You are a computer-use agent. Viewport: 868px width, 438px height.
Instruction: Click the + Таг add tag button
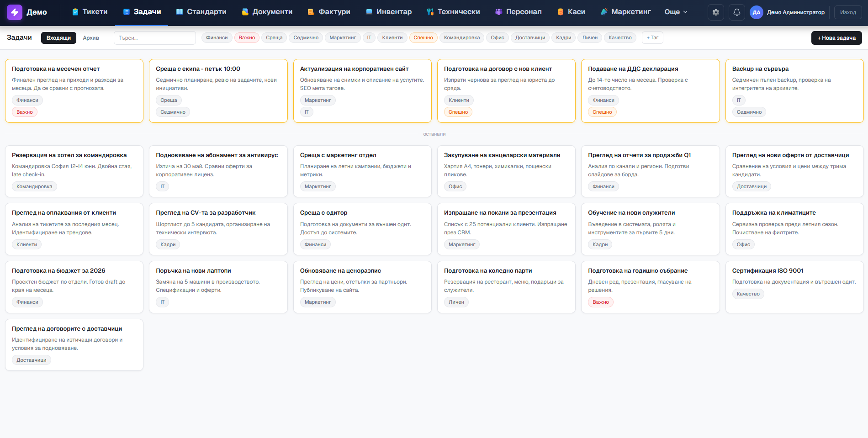coord(652,37)
